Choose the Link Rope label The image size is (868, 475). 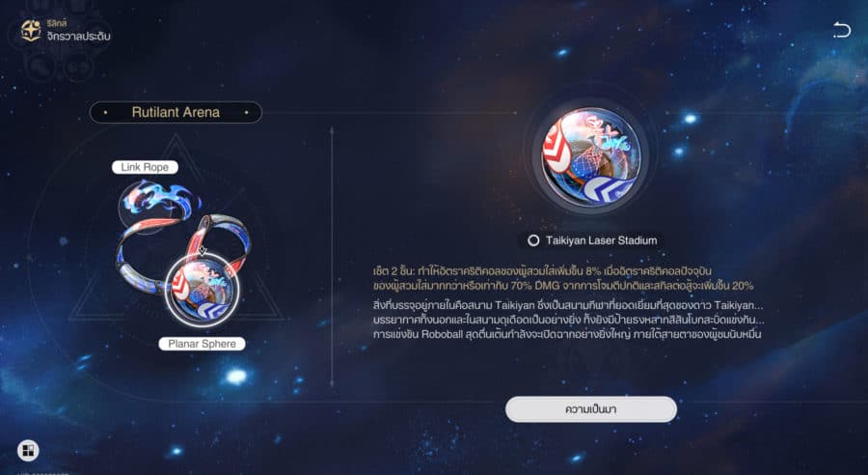click(145, 167)
